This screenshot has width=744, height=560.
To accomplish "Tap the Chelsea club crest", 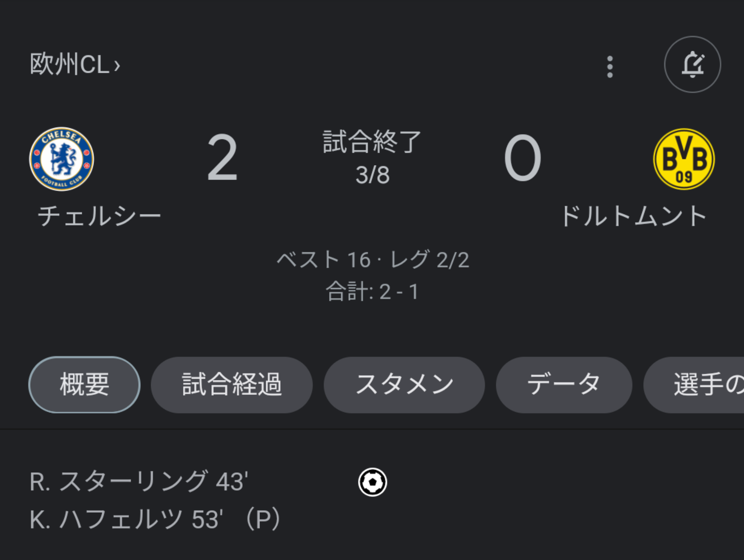I will pos(62,159).
